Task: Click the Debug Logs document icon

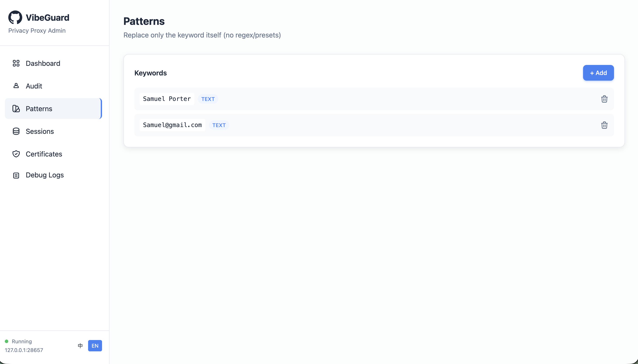Action: [x=16, y=175]
